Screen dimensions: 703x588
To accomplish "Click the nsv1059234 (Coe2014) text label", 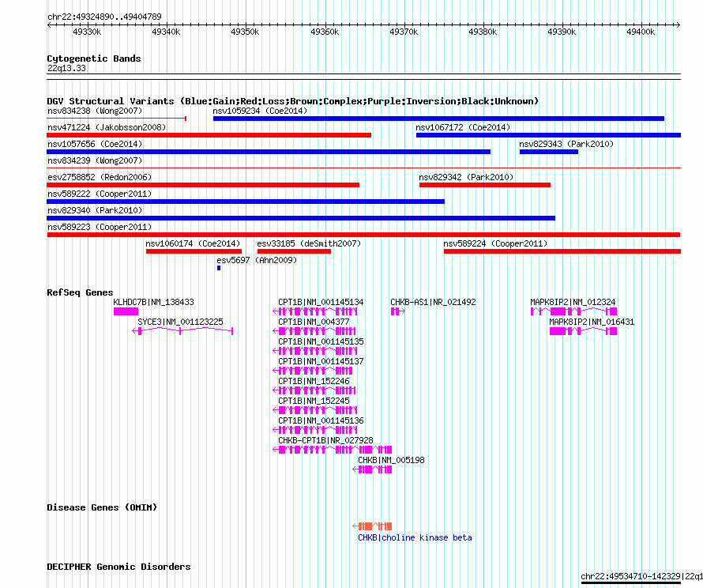I will [260, 111].
